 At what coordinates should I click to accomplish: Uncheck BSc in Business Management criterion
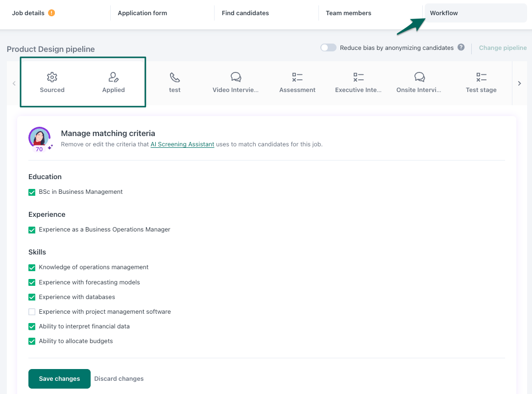32,192
